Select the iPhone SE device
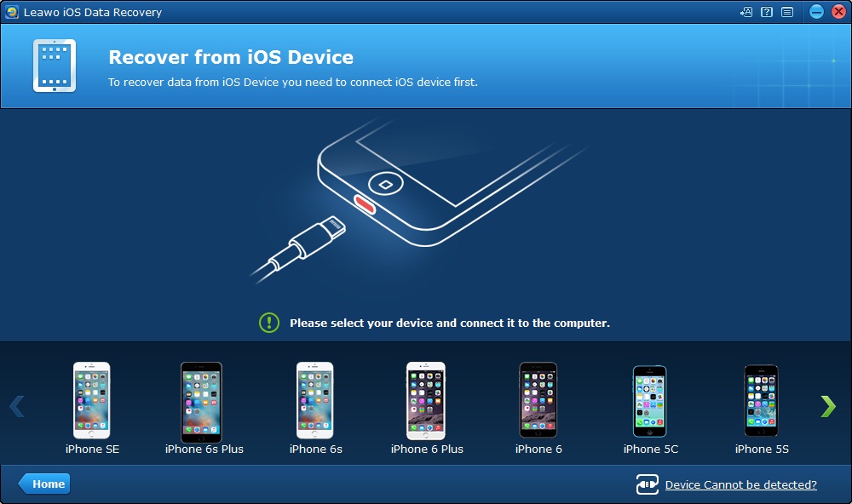Viewport: 852px width, 504px height. [x=92, y=409]
